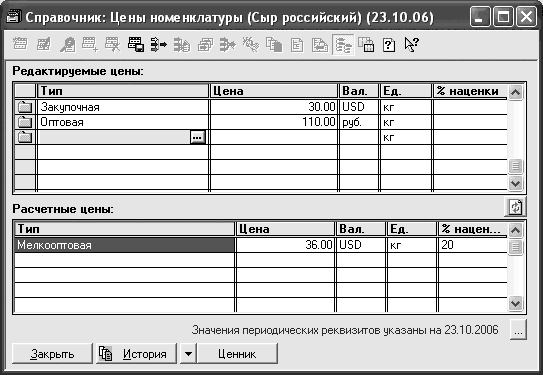Click the Вал. header in Редактируемые цены
Viewport: 543px width, 375px height.
pos(359,91)
